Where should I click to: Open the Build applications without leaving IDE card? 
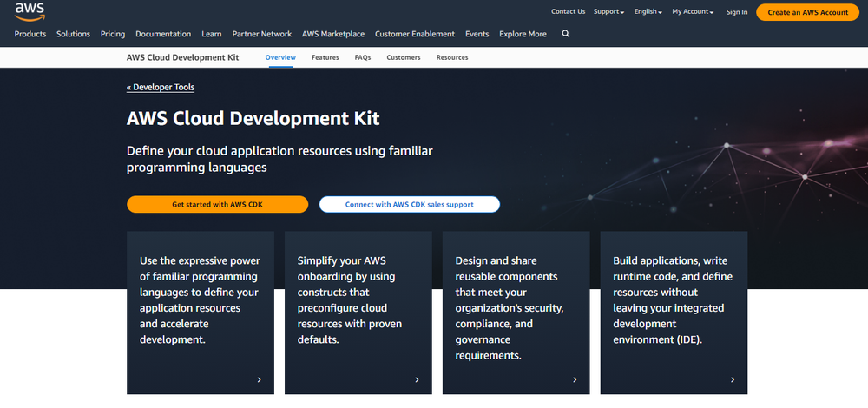click(674, 313)
